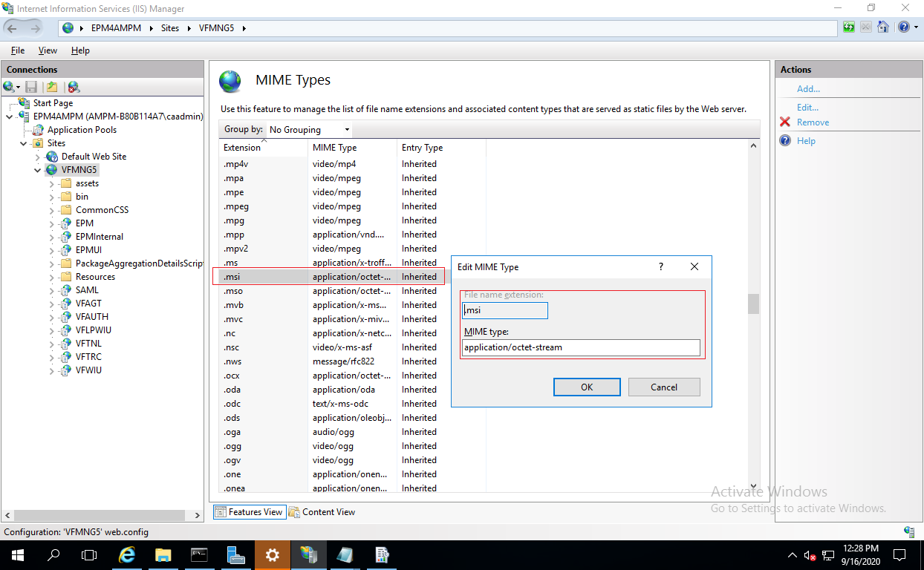Image resolution: width=924 pixels, height=570 pixels.
Task: Select the .nws extension row
Action: (x=352, y=361)
